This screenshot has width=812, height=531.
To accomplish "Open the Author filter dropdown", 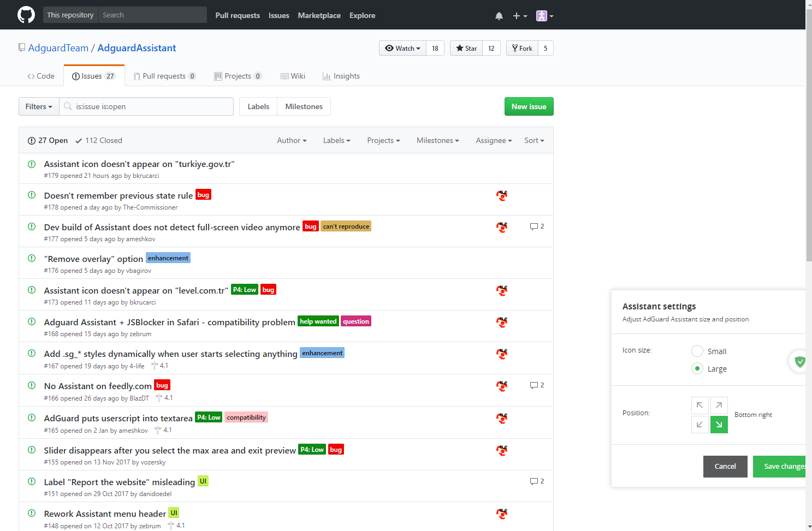I will pyautogui.click(x=291, y=140).
